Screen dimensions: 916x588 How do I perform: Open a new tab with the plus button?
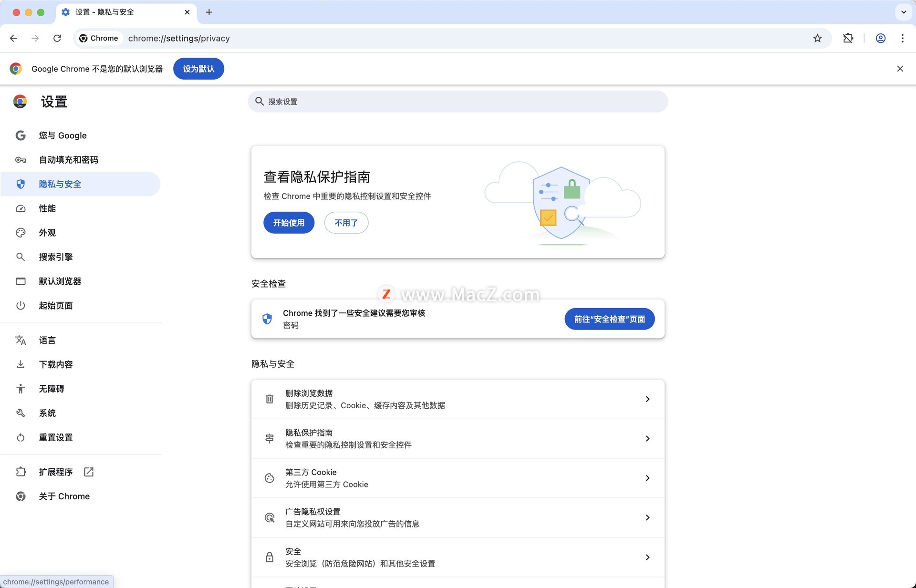[209, 12]
